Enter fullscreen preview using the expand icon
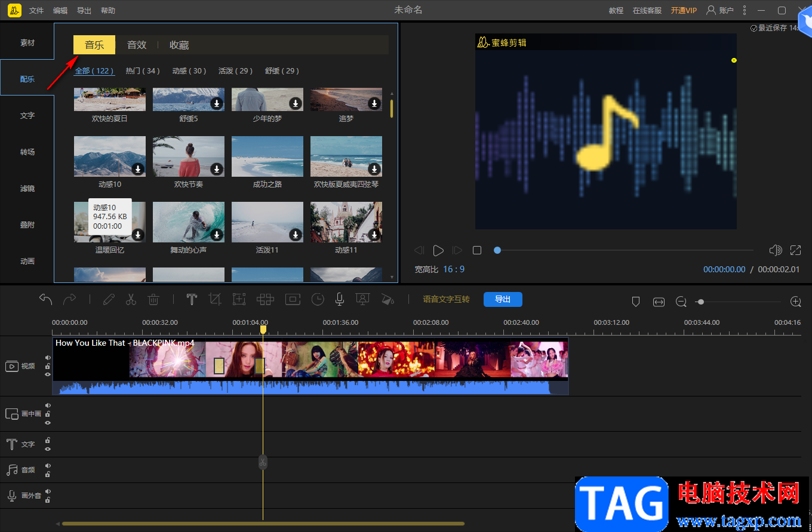Viewport: 812px width, 532px height. pyautogui.click(x=795, y=250)
